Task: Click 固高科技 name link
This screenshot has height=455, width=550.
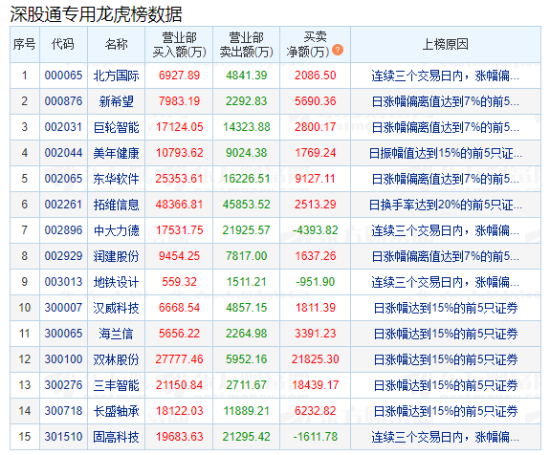Action: click(x=116, y=437)
